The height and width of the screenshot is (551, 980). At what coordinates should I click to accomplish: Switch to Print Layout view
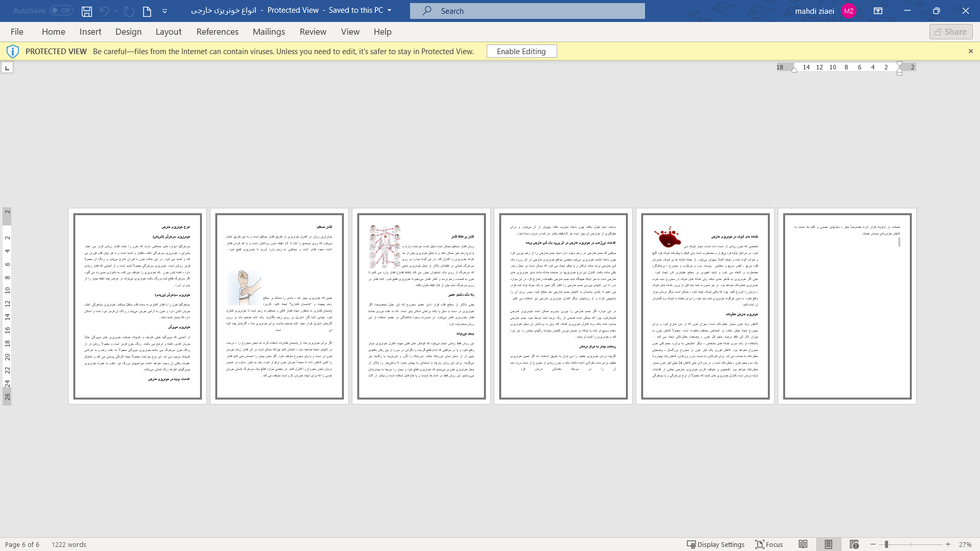coord(828,544)
